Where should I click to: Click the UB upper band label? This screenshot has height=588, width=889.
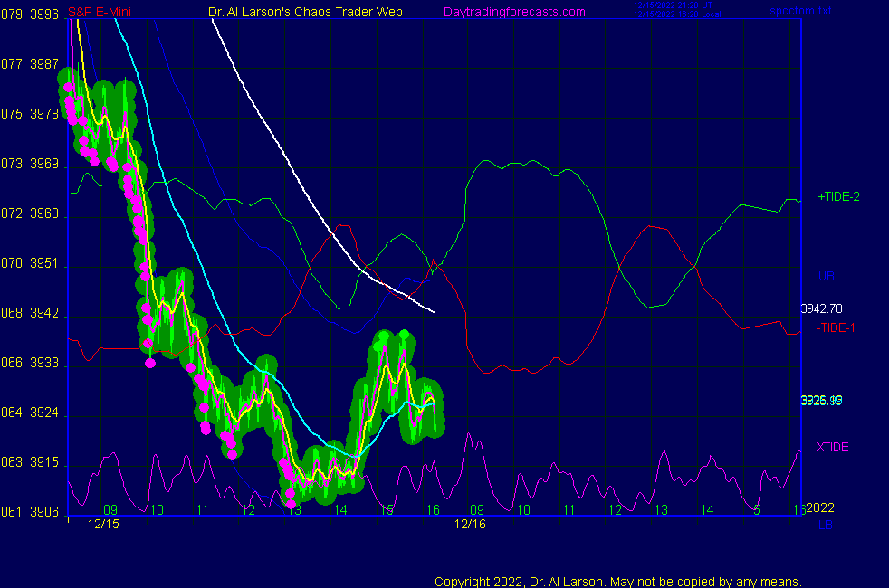(x=826, y=276)
